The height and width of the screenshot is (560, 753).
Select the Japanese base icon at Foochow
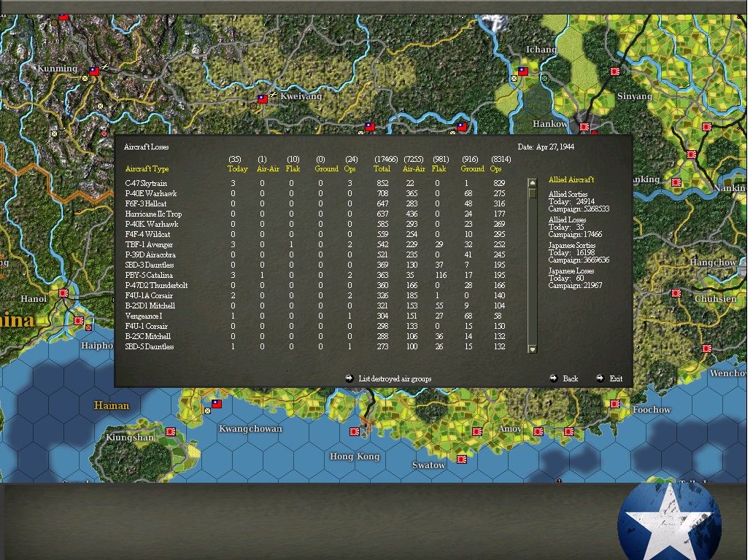[614, 403]
